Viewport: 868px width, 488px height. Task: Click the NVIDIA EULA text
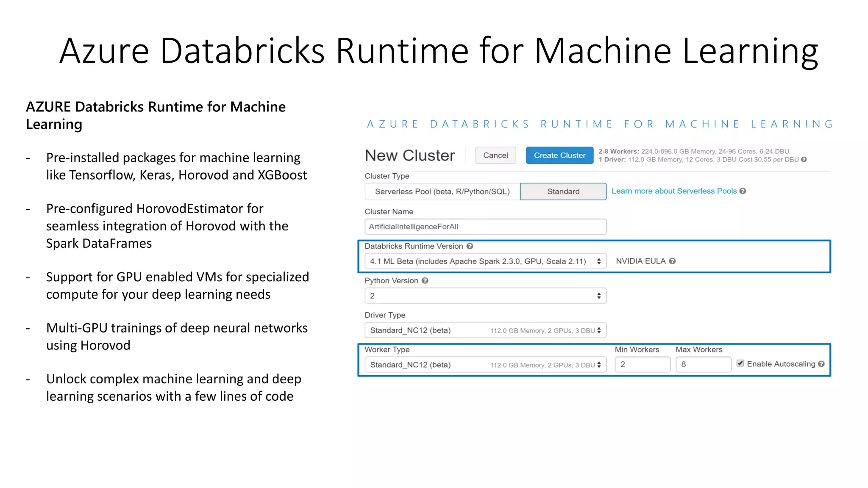pos(640,261)
